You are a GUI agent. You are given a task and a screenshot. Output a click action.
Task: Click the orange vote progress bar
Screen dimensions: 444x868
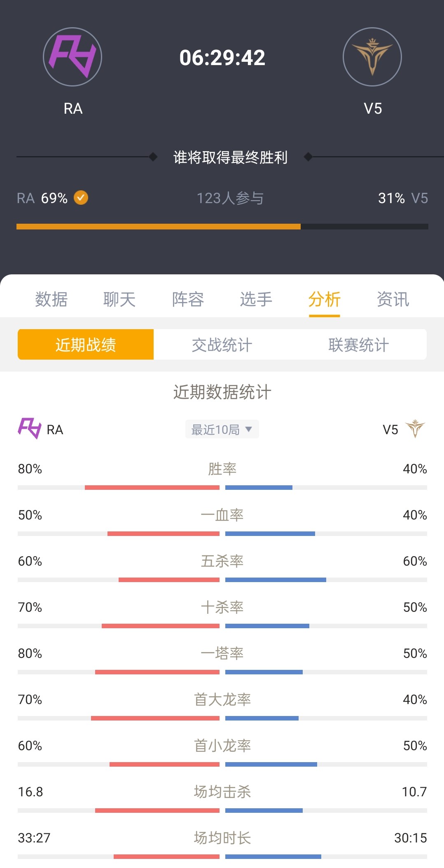click(x=159, y=227)
